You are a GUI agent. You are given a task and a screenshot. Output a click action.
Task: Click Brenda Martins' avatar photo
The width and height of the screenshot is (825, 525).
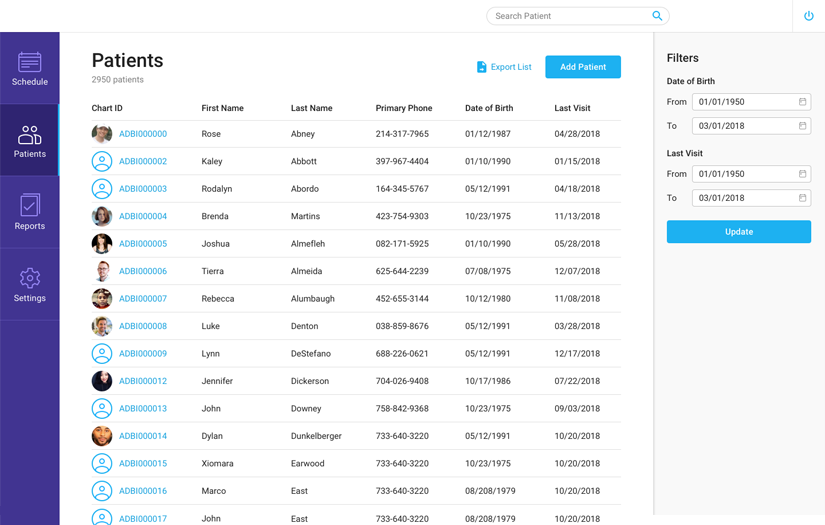(102, 216)
